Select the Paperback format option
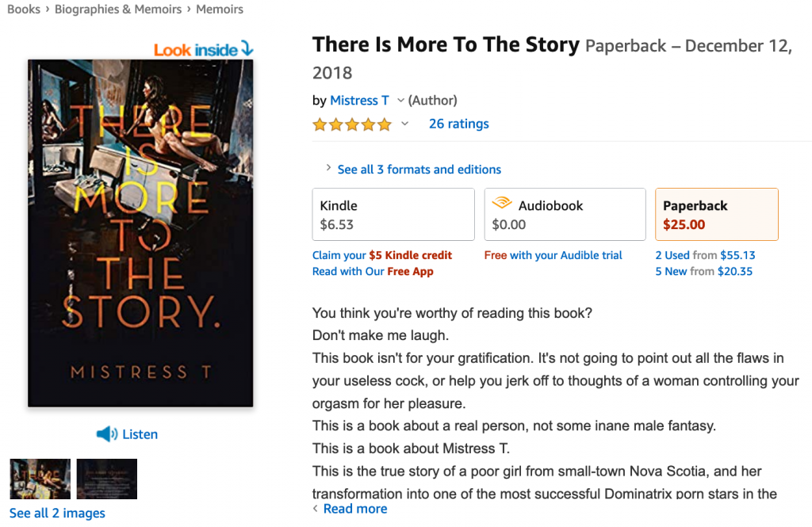 [716, 214]
